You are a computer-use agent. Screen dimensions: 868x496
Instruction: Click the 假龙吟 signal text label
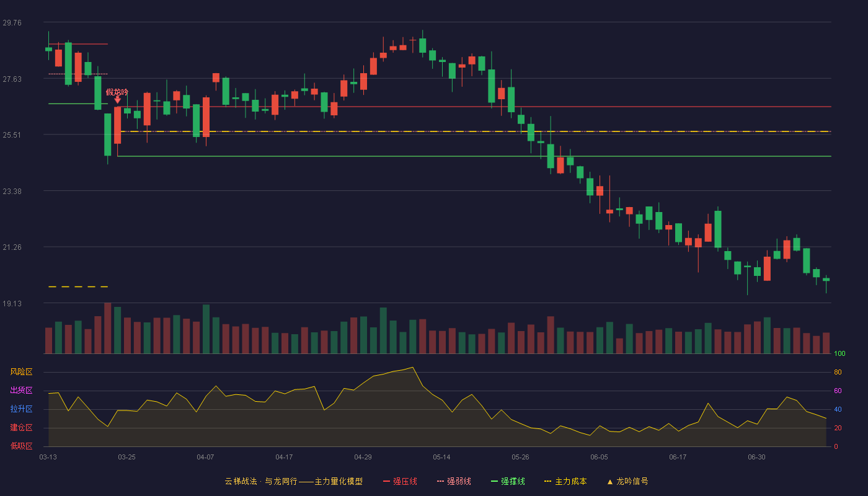(117, 92)
